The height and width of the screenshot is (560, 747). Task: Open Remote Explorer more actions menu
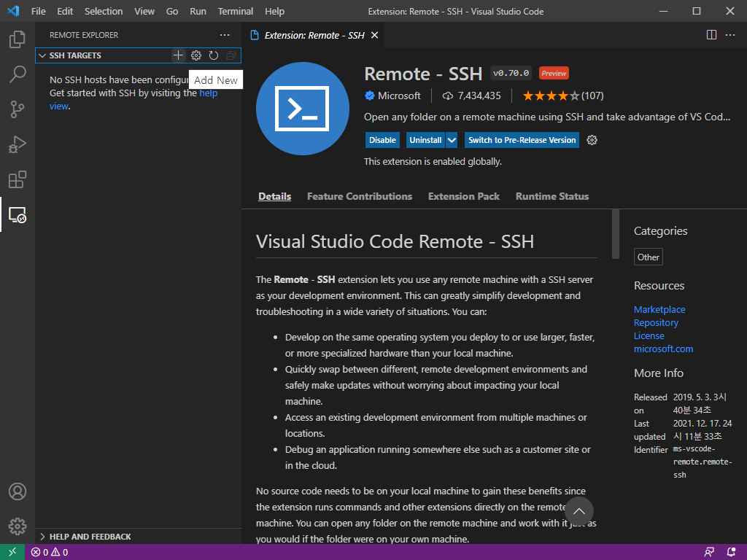225,35
